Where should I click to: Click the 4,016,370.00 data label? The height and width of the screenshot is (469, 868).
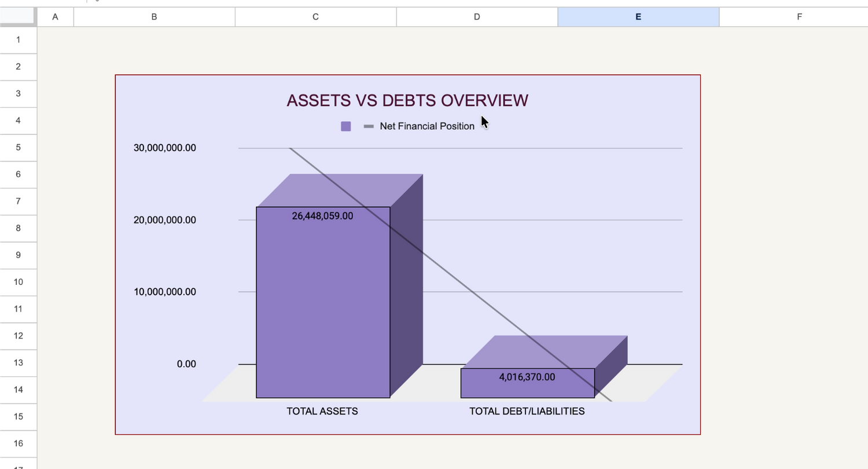527,377
